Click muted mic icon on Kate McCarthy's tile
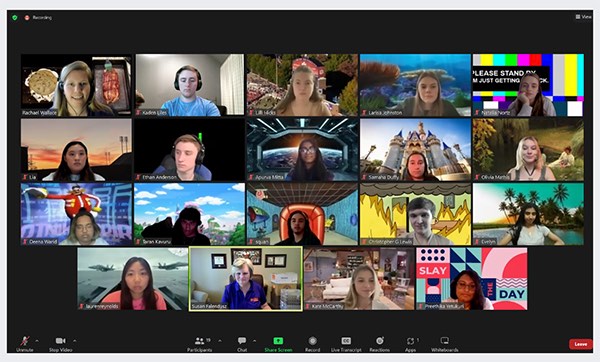Viewport: 600px width, 362px height. point(308,307)
